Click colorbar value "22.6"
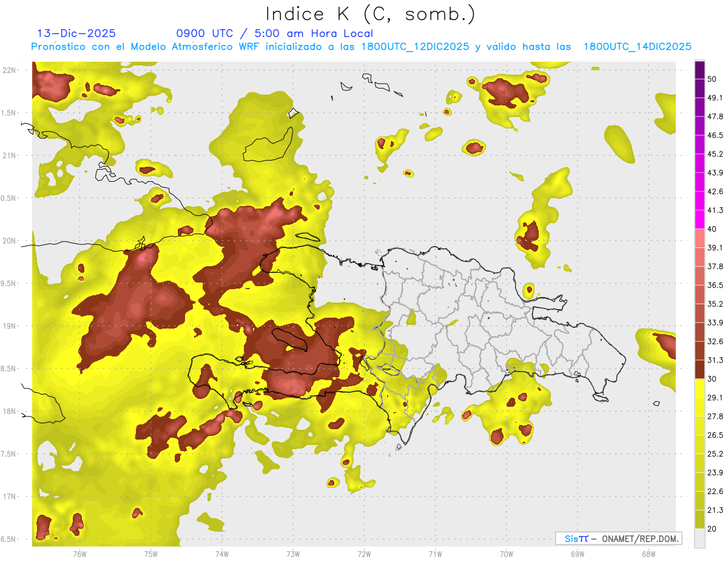 click(x=715, y=492)
